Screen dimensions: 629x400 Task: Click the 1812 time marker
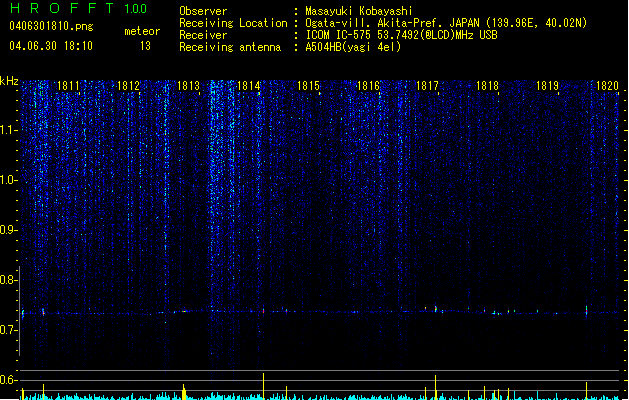tap(128, 85)
